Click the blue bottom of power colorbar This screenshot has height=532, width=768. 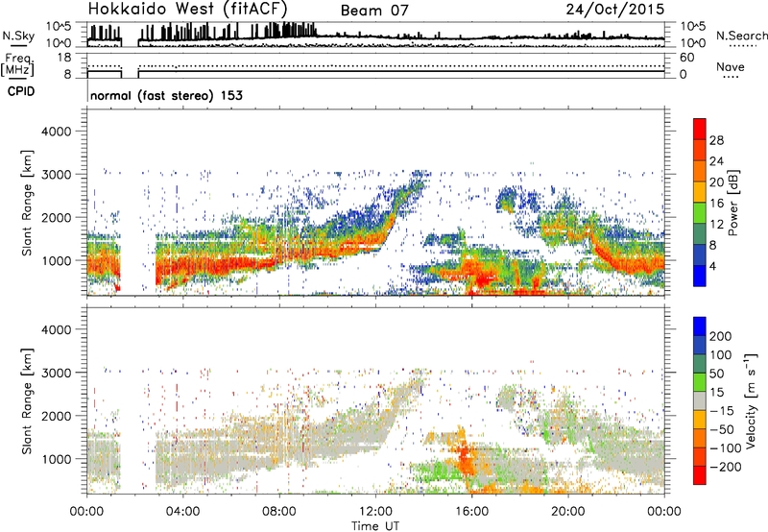[x=700, y=276]
